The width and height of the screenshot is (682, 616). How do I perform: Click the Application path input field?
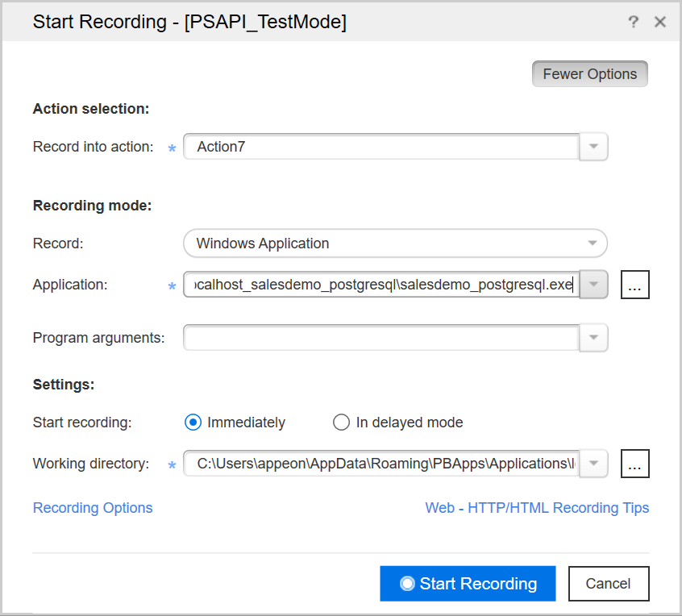tap(381, 285)
